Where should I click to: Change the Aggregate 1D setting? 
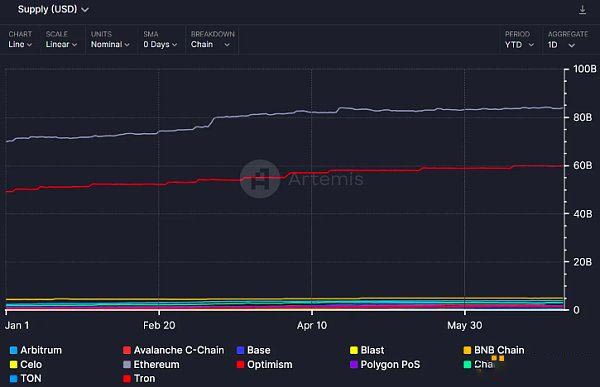click(x=567, y=39)
